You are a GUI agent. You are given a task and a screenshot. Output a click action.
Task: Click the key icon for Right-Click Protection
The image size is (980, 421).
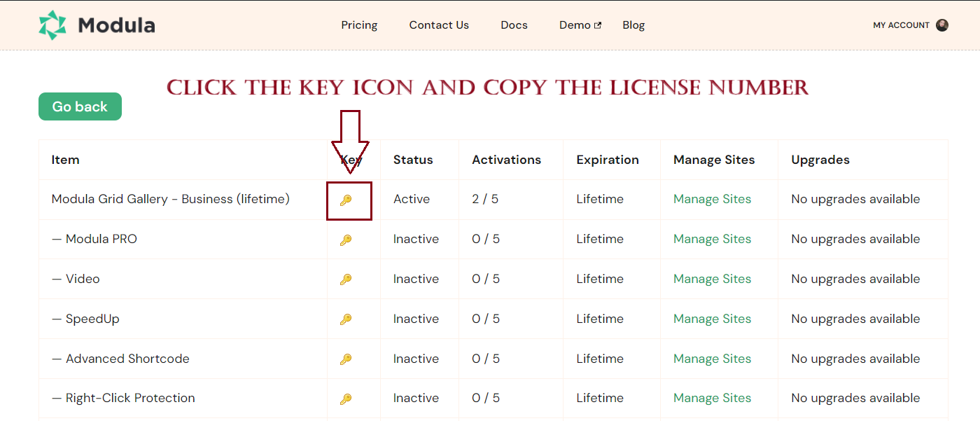346,399
